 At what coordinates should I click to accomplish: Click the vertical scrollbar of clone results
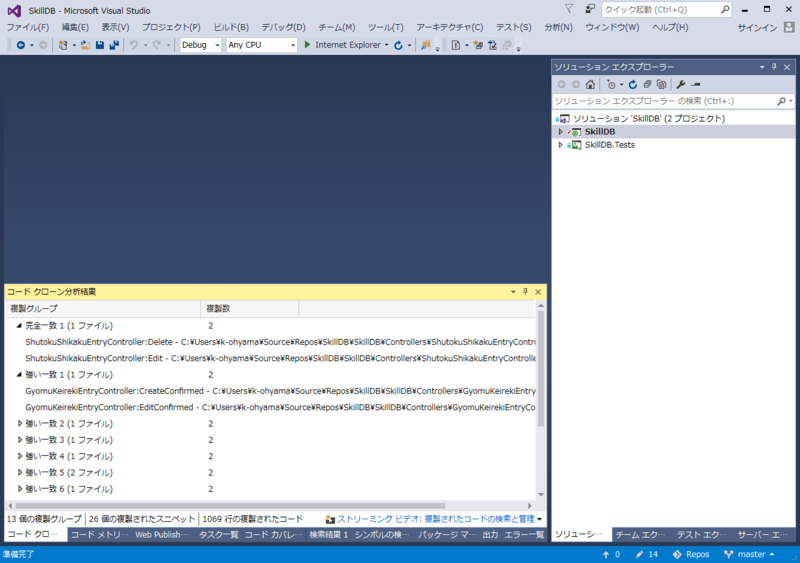click(541, 371)
